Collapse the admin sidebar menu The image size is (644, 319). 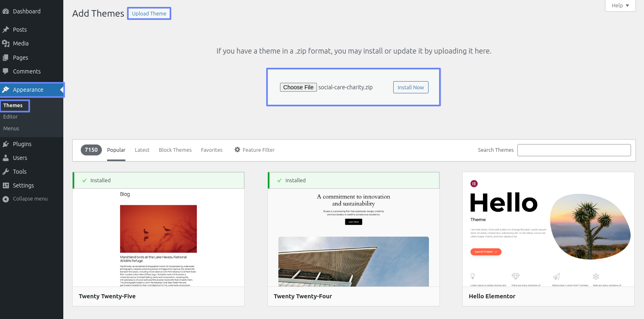pos(32,199)
